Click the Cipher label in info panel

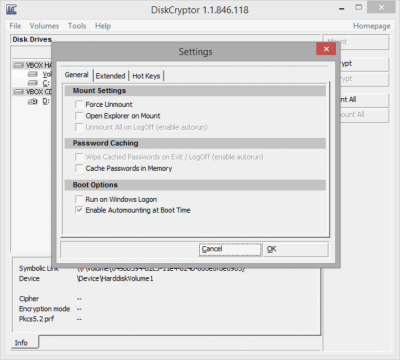click(29, 299)
